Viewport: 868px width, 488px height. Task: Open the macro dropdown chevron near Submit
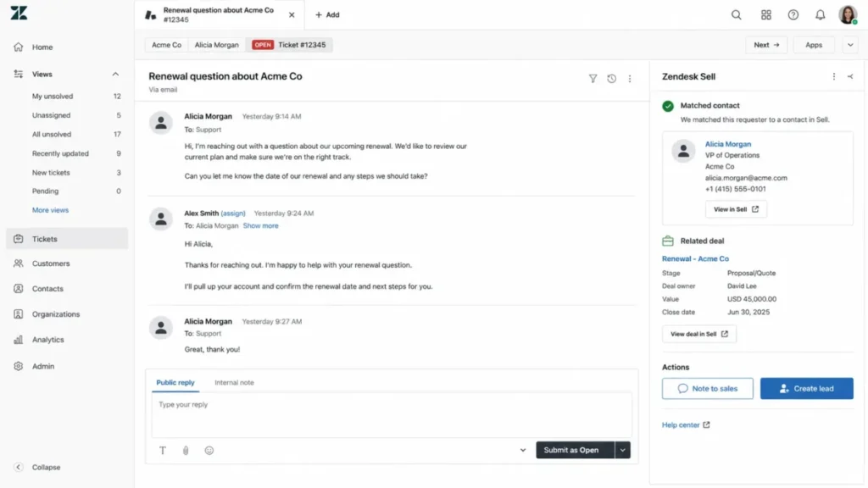522,451
